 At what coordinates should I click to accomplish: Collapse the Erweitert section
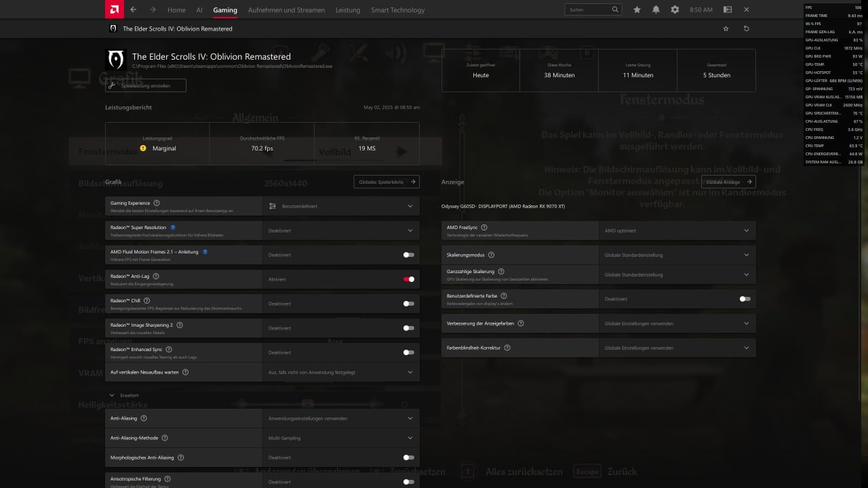124,395
